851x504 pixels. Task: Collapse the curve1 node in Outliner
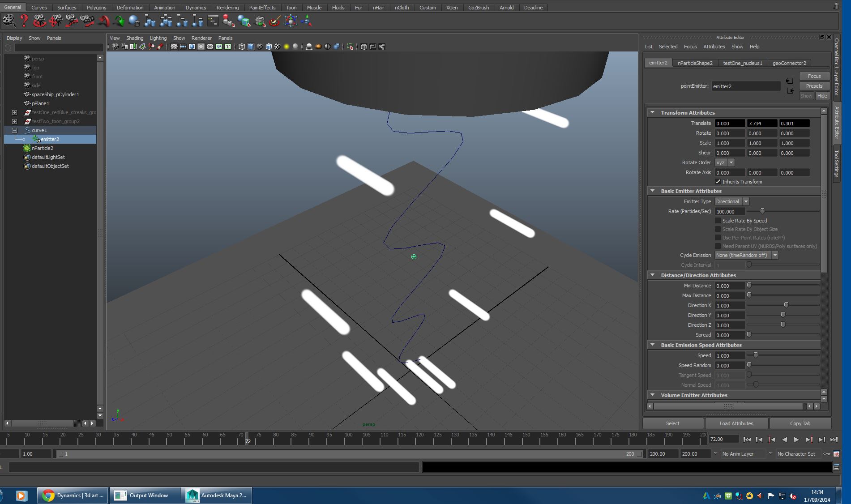tap(14, 130)
